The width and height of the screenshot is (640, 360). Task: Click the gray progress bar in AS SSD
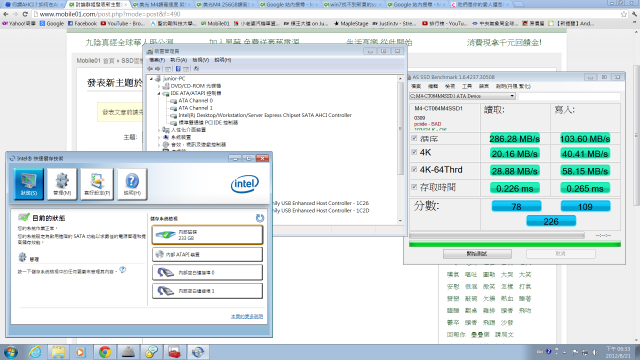click(497, 235)
